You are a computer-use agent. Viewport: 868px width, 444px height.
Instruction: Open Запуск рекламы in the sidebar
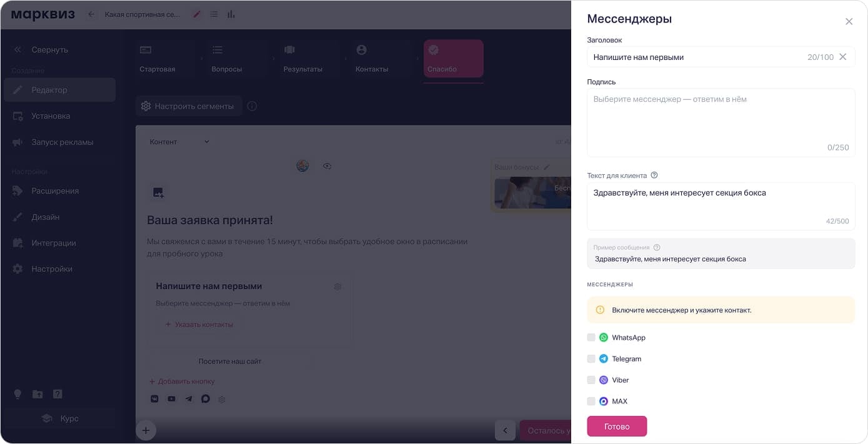point(59,142)
